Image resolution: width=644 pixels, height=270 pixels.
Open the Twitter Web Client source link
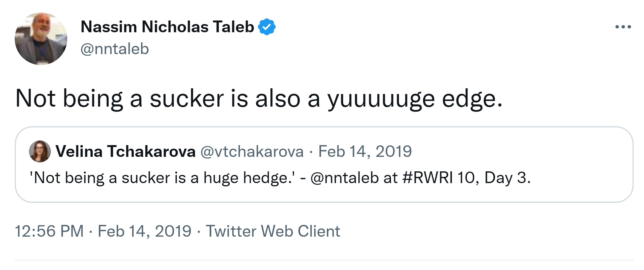273,231
